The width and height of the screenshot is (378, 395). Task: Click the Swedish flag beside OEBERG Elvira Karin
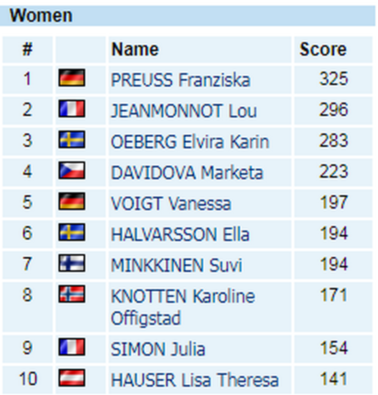[72, 139]
